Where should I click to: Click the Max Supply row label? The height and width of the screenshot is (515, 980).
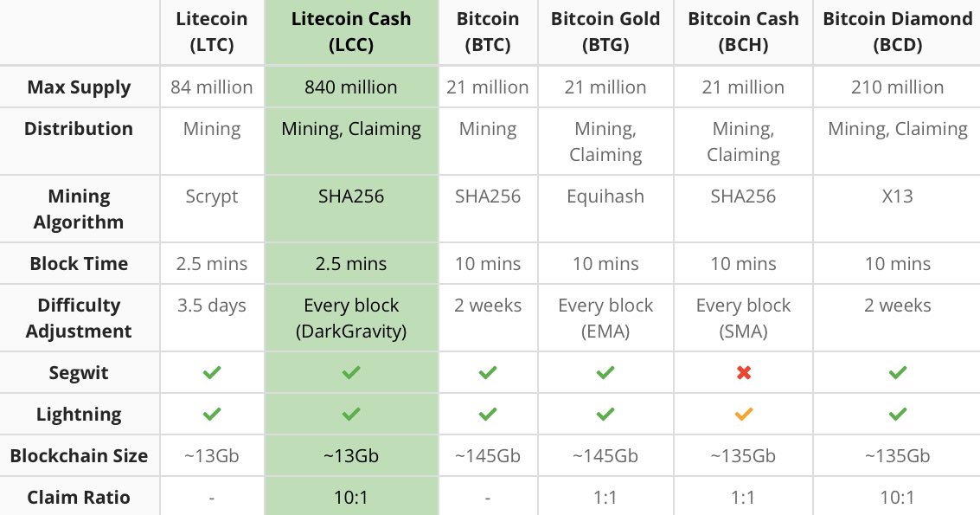(x=79, y=87)
